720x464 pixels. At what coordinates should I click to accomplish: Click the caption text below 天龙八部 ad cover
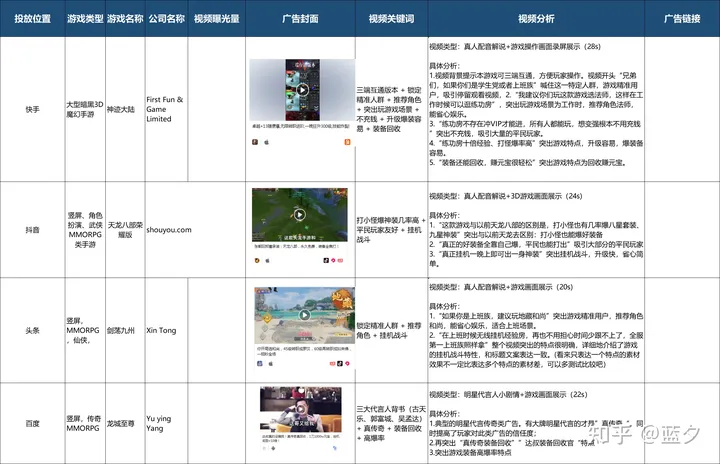click(297, 246)
